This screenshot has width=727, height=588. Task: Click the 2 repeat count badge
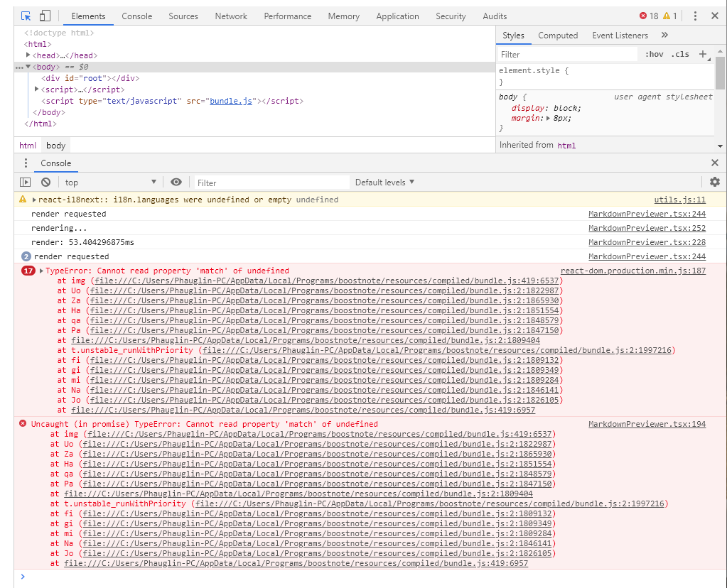pos(26,256)
